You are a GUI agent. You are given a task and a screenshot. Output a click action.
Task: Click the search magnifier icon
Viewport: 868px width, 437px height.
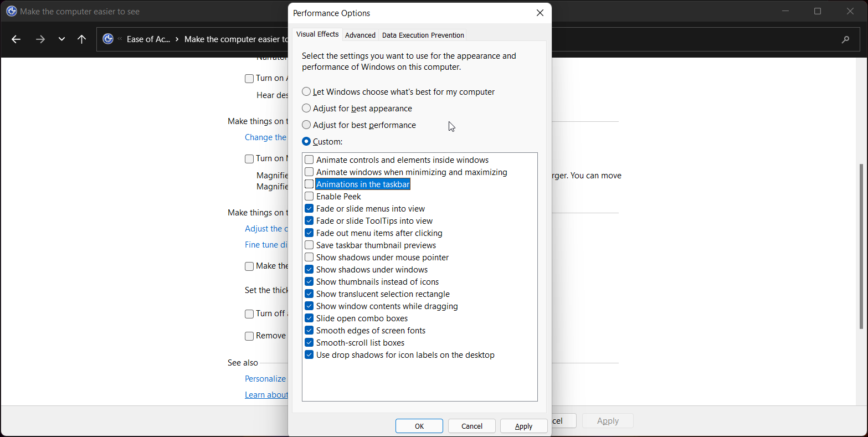pyautogui.click(x=845, y=39)
